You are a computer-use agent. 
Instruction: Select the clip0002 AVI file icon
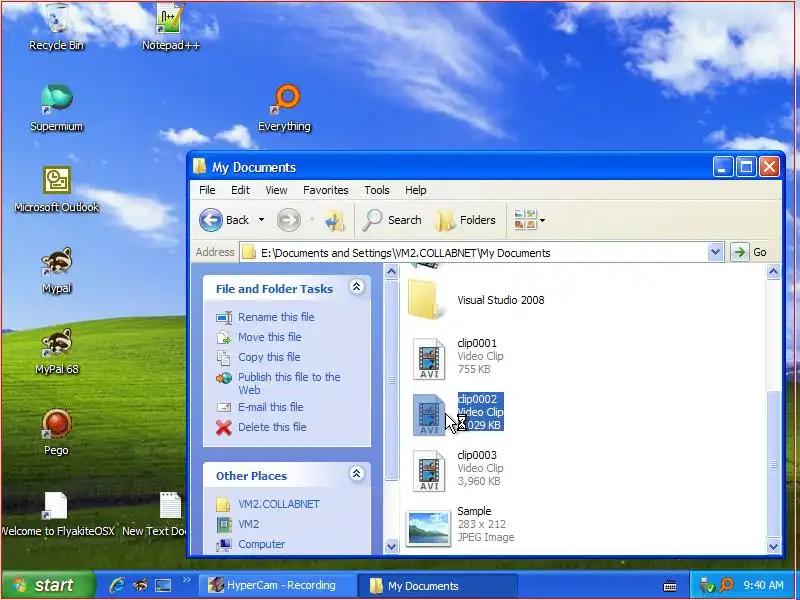click(429, 415)
